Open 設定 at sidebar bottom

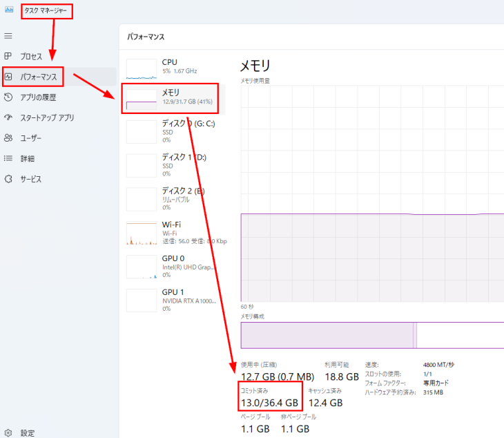tap(28, 433)
